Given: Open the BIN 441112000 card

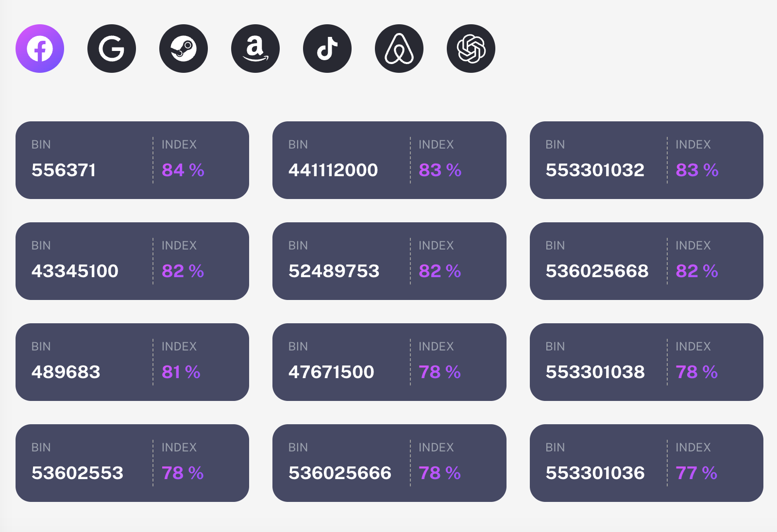Looking at the screenshot, I should pyautogui.click(x=389, y=160).
